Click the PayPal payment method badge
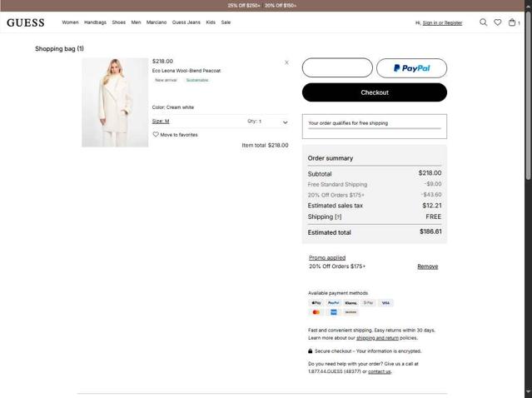Image resolution: width=532 pixels, height=398 pixels. [334, 302]
